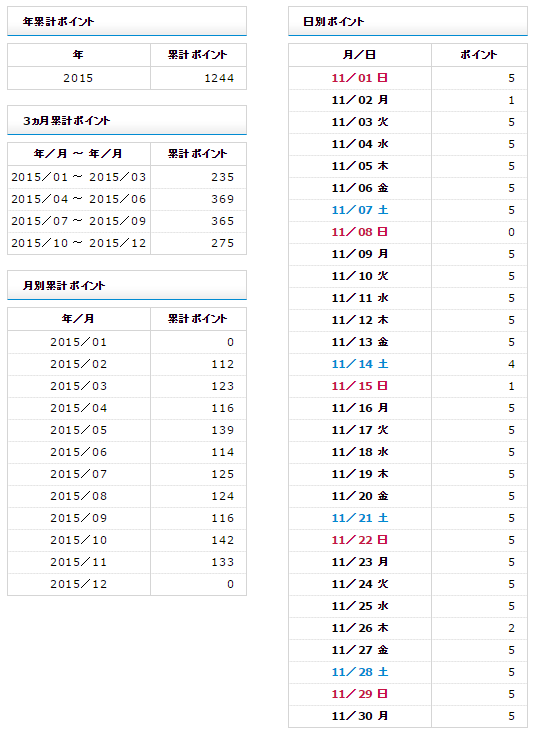533x733 pixels.
Task: Click the 月／日 column header
Action: click(359, 55)
